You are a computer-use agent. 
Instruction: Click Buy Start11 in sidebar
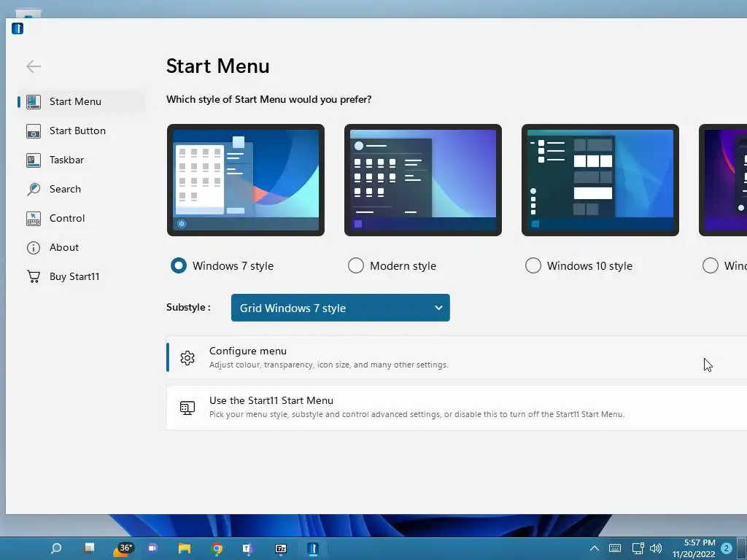click(x=80, y=276)
